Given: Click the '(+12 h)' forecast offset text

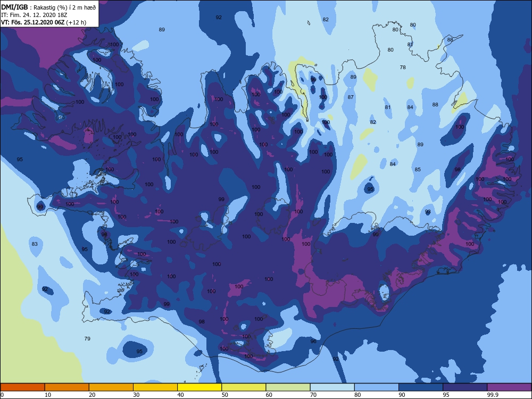Looking at the screenshot, I should click(76, 22).
